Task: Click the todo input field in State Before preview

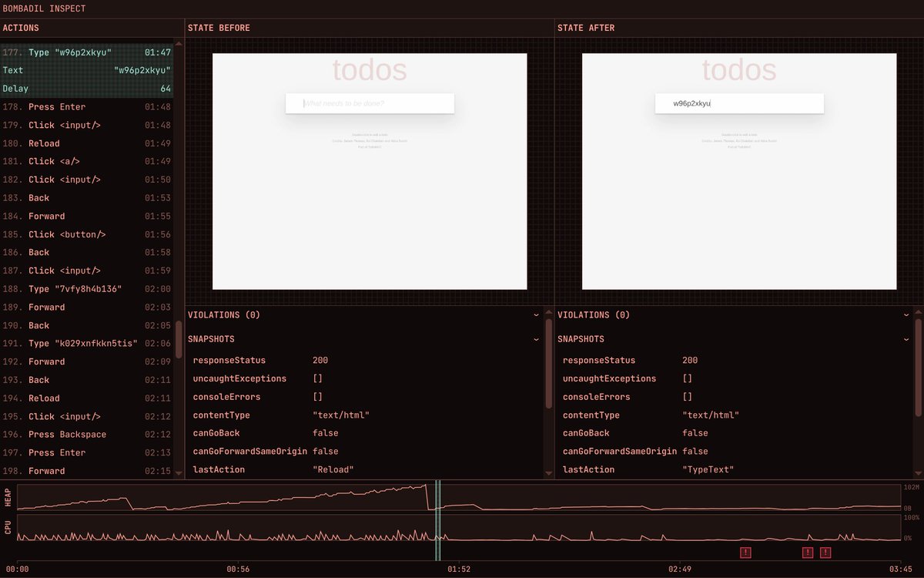Action: tap(370, 102)
